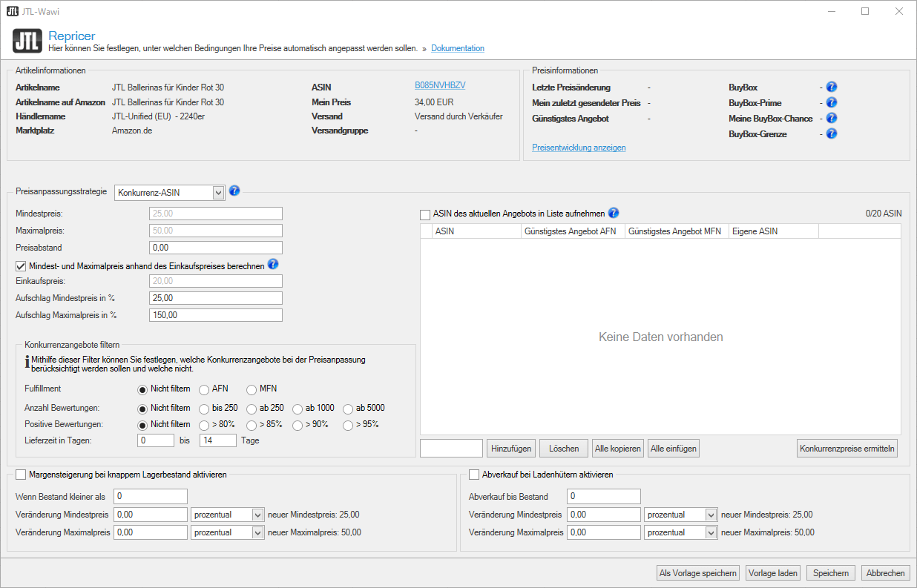This screenshot has width=917, height=588.
Task: Click the ASIN column header
Action: coord(476,231)
